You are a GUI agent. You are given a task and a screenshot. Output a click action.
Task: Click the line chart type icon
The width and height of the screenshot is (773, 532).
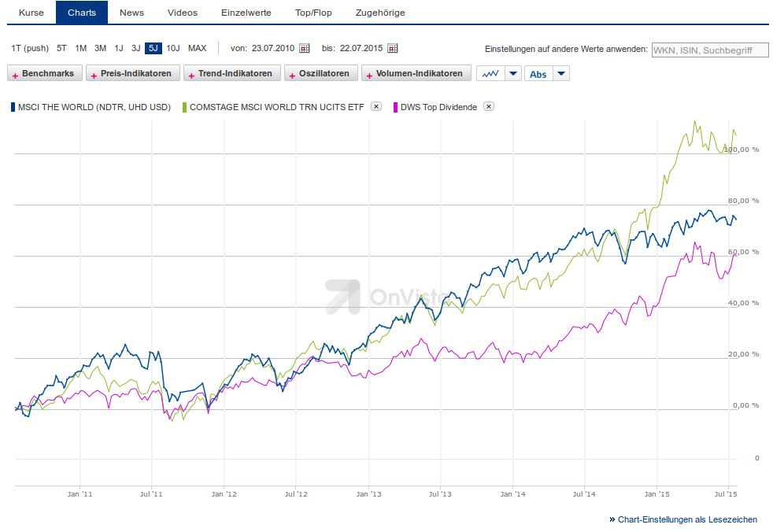490,74
